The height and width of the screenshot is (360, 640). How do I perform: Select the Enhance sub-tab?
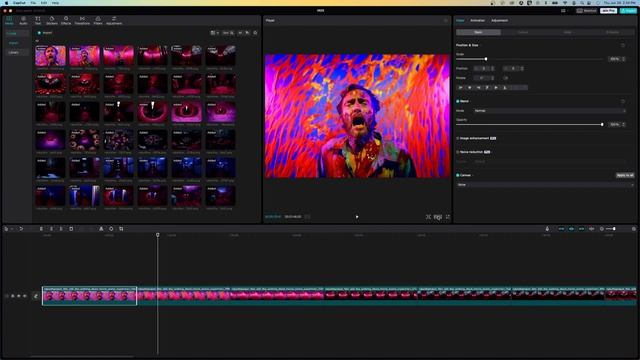pos(612,32)
